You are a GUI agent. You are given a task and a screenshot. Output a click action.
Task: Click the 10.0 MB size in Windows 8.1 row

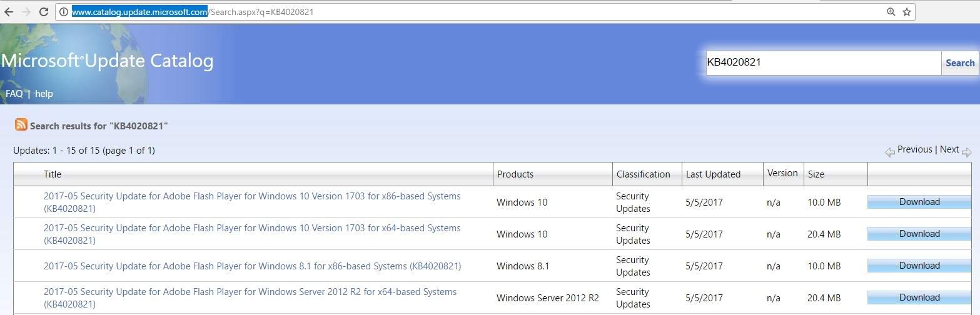824,266
